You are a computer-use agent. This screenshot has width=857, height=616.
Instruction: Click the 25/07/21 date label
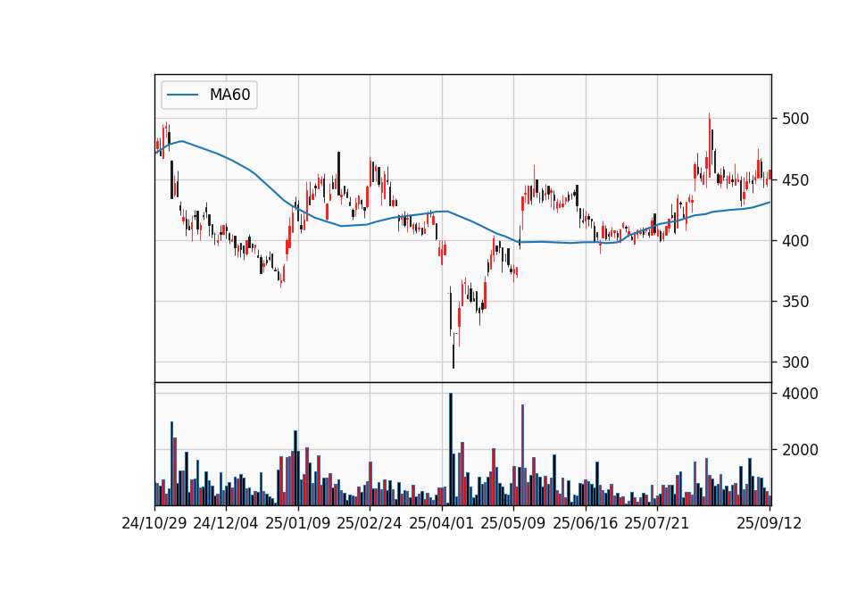click(x=657, y=523)
